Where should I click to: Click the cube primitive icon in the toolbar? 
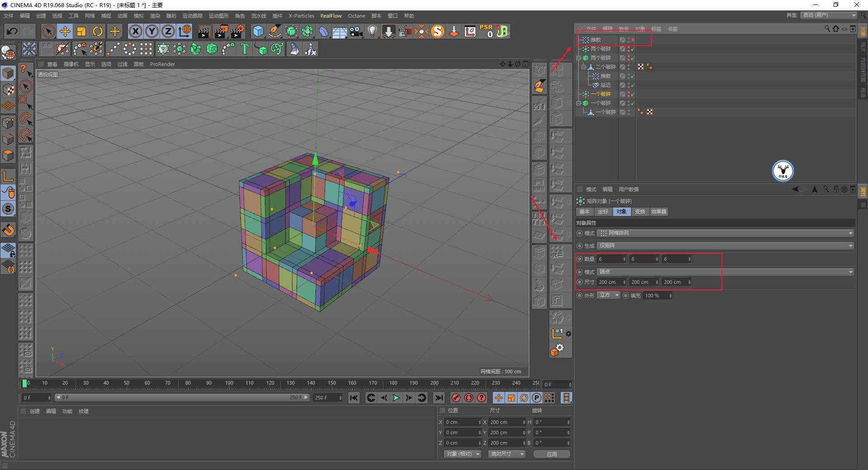pyautogui.click(x=259, y=31)
